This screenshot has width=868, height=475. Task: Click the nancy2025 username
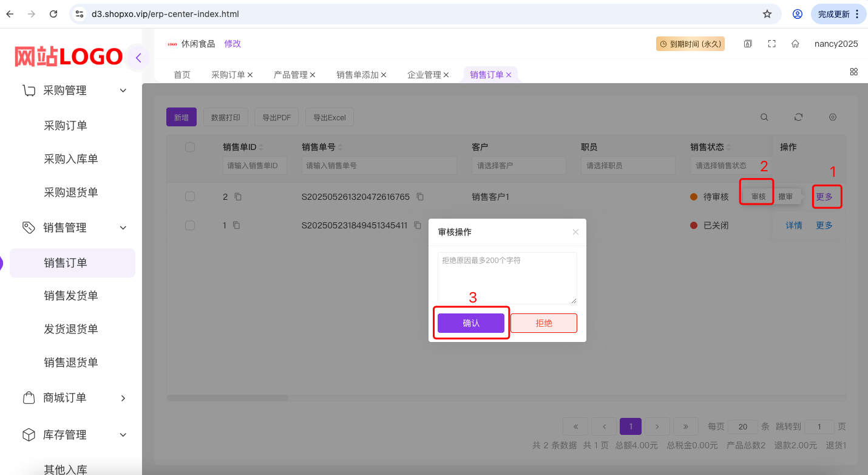point(836,44)
